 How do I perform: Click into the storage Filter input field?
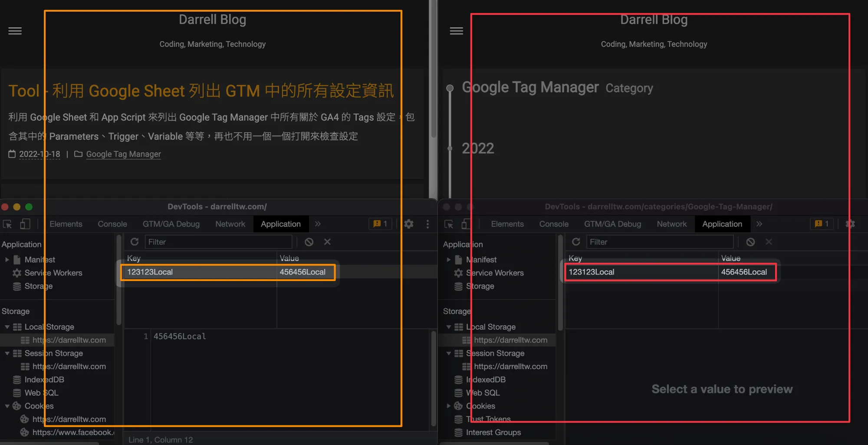click(217, 242)
